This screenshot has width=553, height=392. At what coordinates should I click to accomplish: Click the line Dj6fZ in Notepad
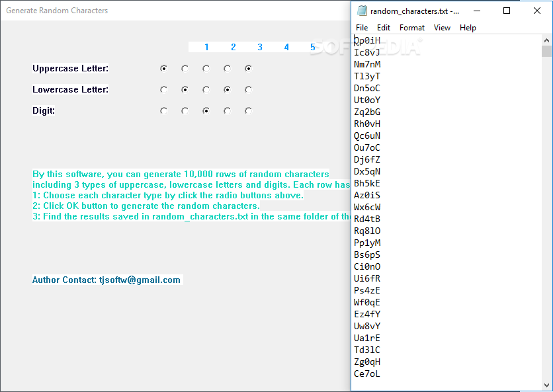coord(367,160)
